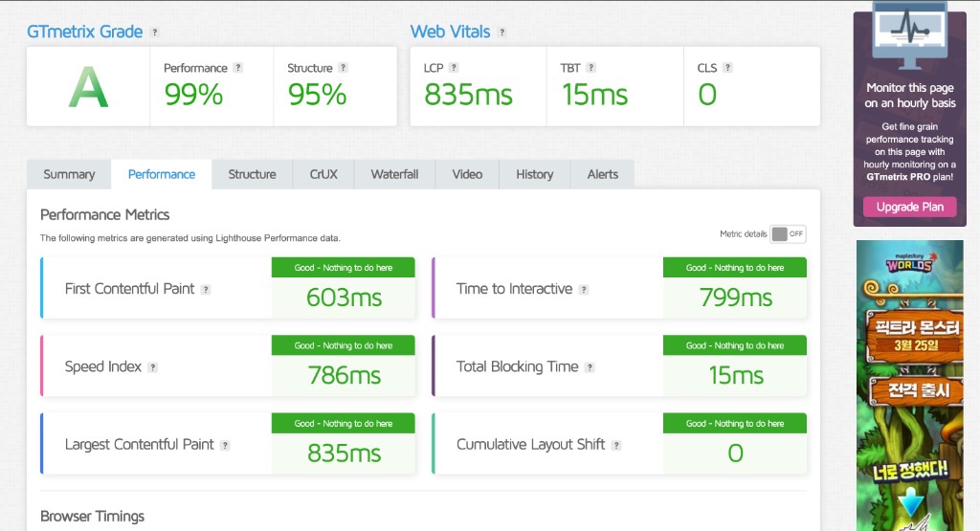Show help for First Contentful Paint
Viewport: 980px width, 531px height.
click(x=206, y=290)
